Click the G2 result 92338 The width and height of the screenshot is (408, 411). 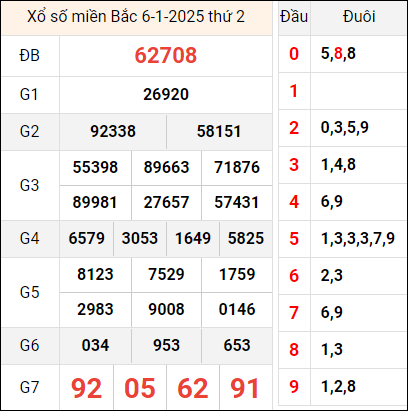[113, 131]
